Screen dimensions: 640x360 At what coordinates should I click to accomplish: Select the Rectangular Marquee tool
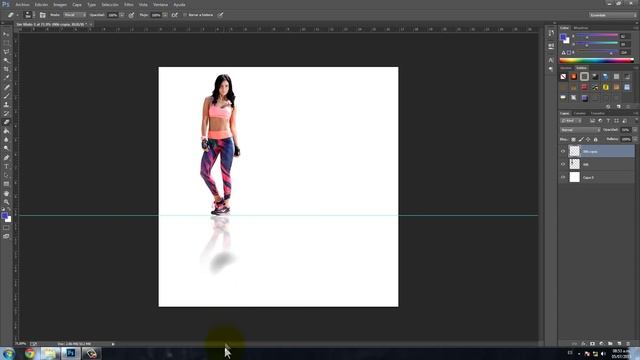[6, 43]
